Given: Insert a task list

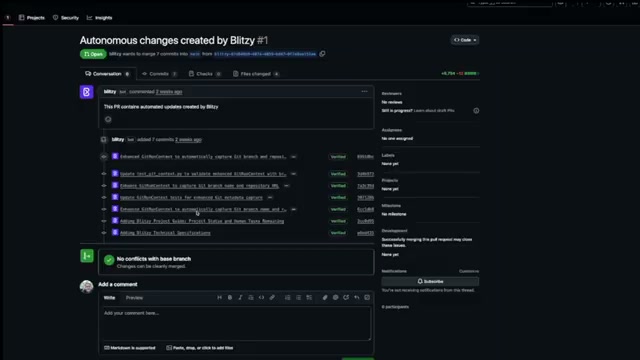Looking at the screenshot, I should [309, 298].
